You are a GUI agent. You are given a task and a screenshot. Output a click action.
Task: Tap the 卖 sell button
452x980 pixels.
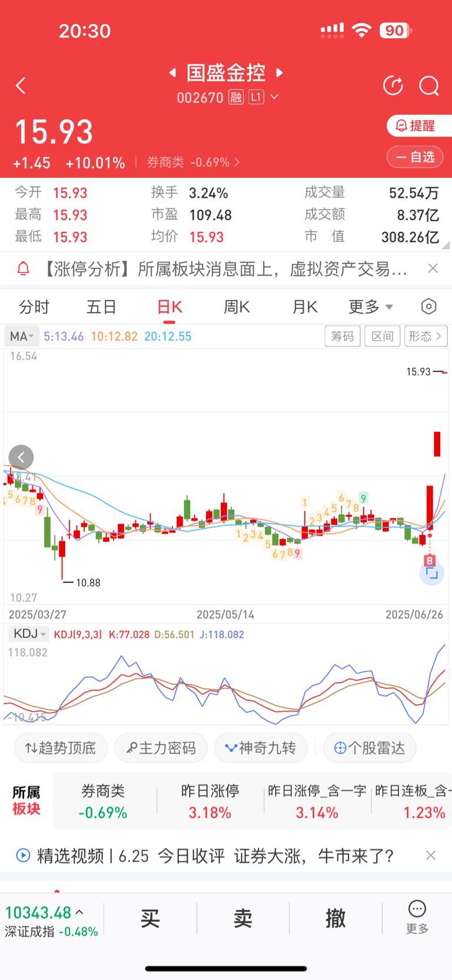pyautogui.click(x=243, y=918)
